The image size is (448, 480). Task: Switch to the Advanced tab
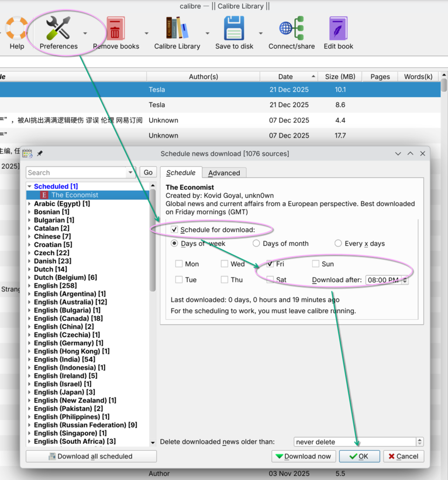(224, 173)
